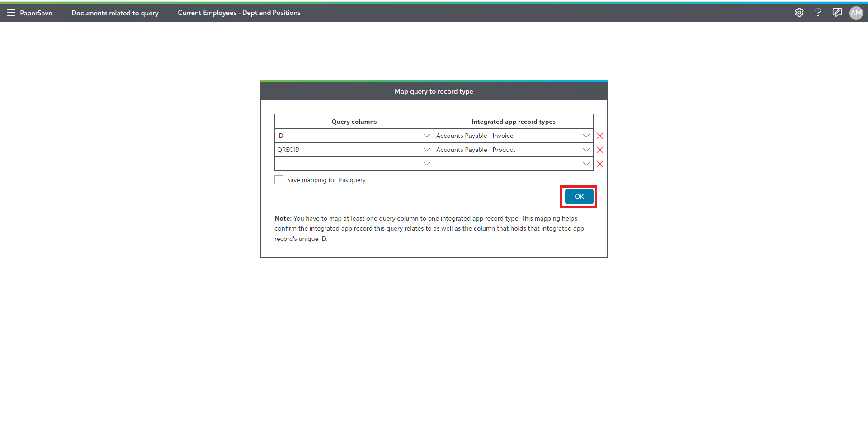Select Current Employees - Dept and Positions tab
The image size is (868, 433).
point(239,13)
